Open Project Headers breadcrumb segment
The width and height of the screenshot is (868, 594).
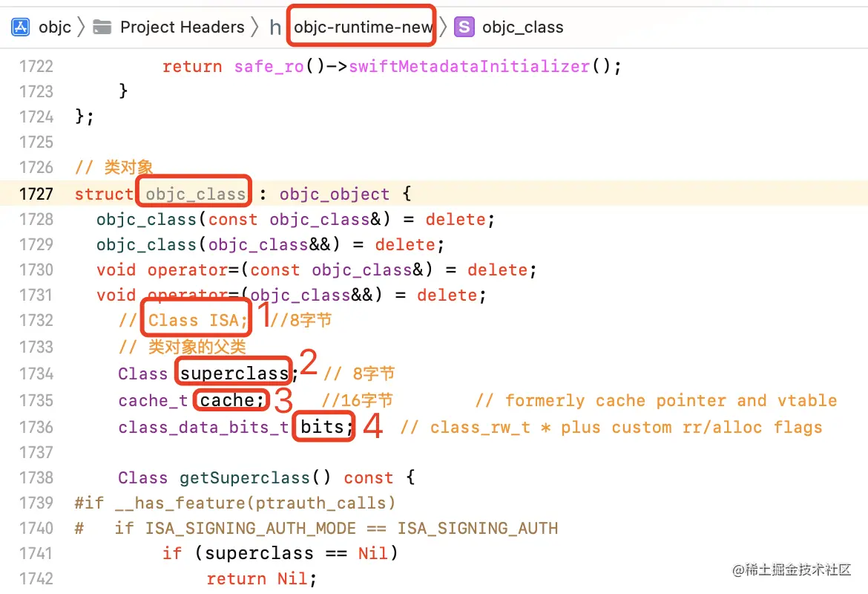(x=182, y=27)
